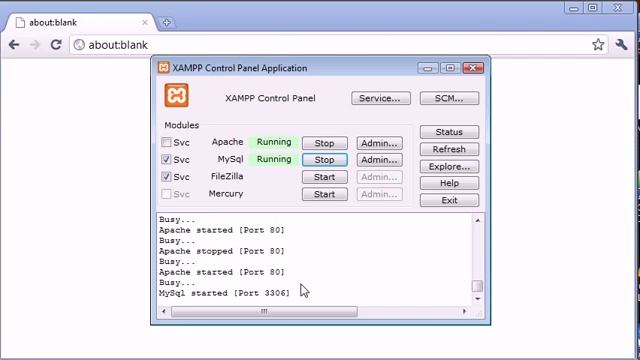Close the XAMPP Control Panel window
Image resolution: width=640 pixels, height=360 pixels.
(x=473, y=68)
